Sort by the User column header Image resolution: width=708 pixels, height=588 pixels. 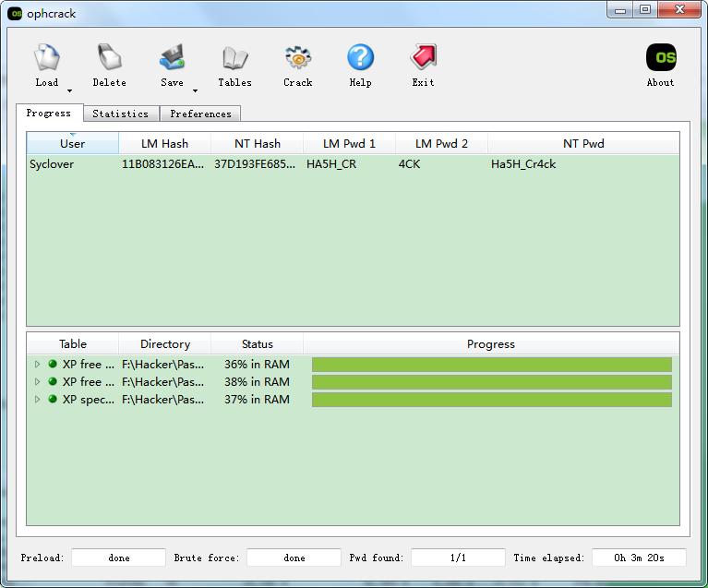[x=72, y=144]
